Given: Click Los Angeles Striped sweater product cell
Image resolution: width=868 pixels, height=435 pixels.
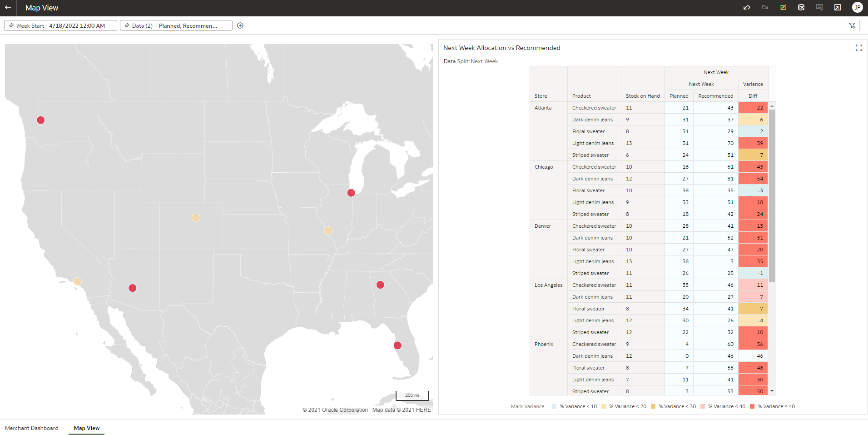Looking at the screenshot, I should 594,332.
